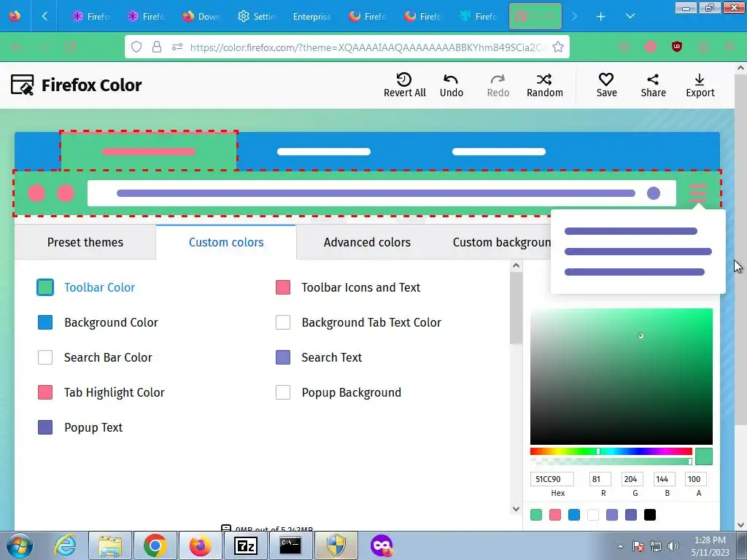Image resolution: width=747 pixels, height=560 pixels.
Task: Click the R value input field
Action: [600, 479]
